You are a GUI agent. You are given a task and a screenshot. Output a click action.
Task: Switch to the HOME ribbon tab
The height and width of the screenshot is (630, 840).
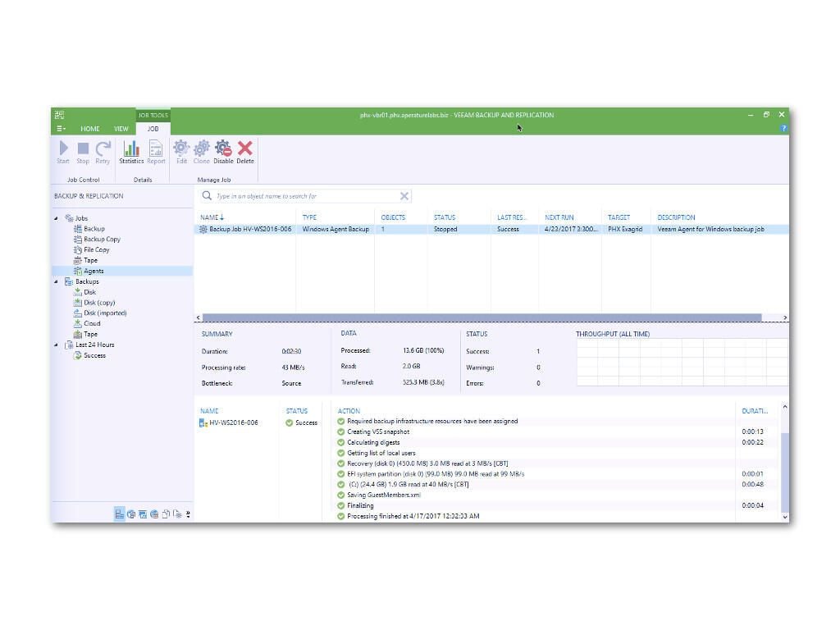point(90,129)
